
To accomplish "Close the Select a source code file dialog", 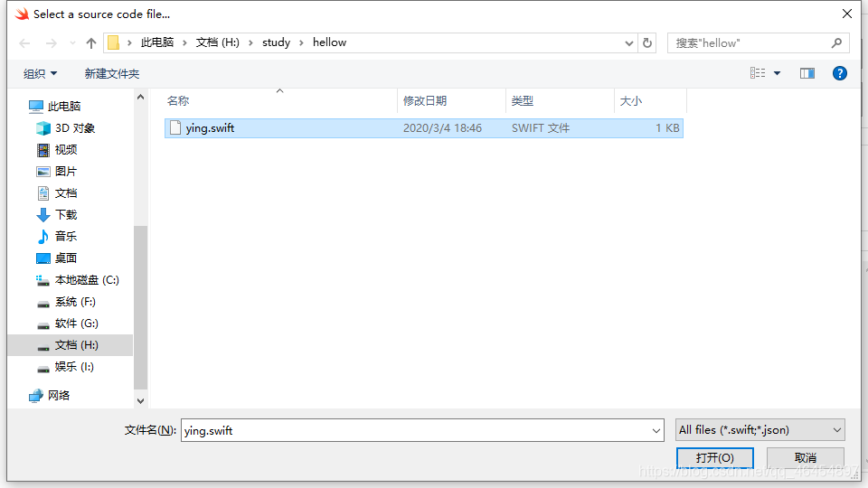I will (x=847, y=14).
